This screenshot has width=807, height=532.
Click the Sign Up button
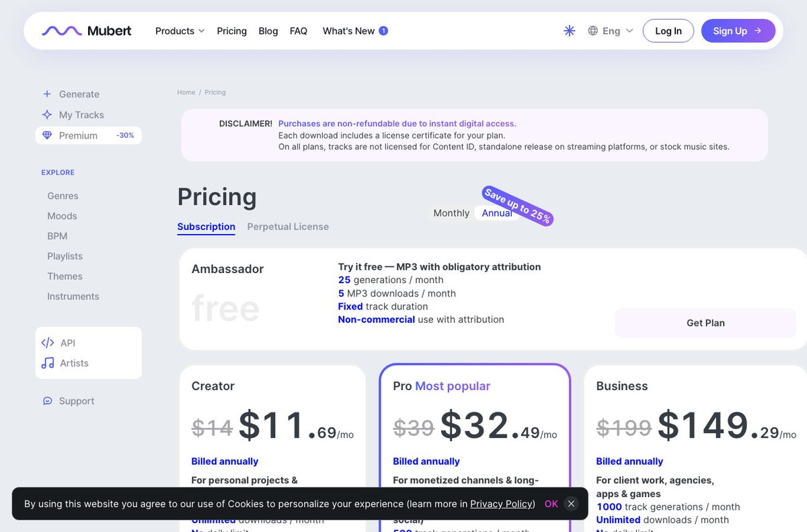738,31
